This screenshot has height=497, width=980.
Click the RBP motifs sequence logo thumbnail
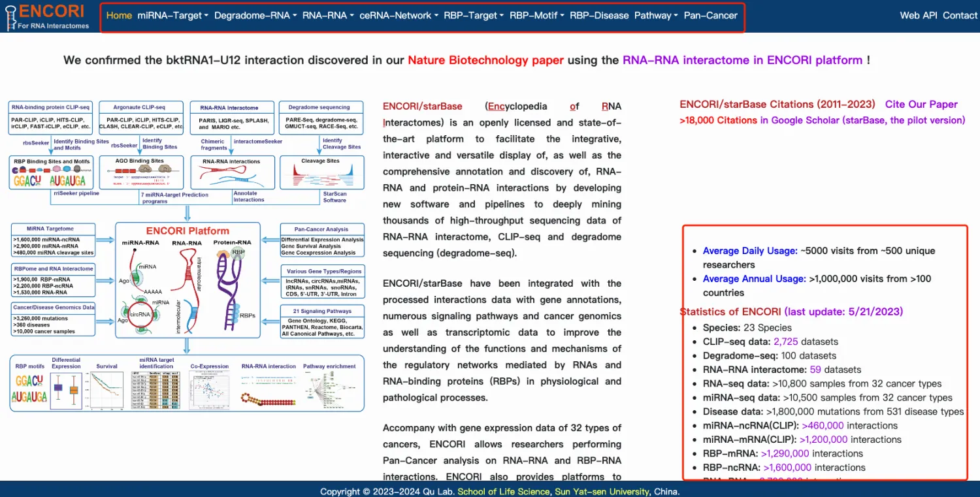coord(30,389)
